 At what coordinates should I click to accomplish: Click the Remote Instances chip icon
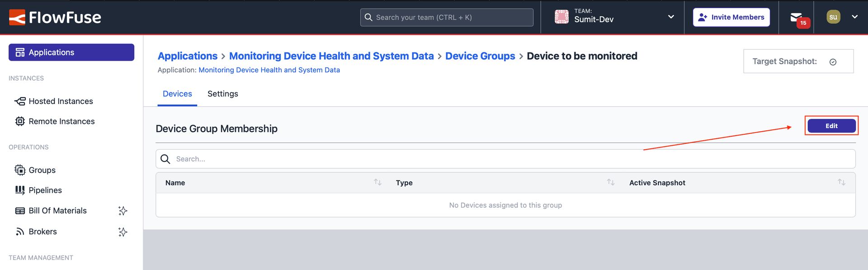20,121
